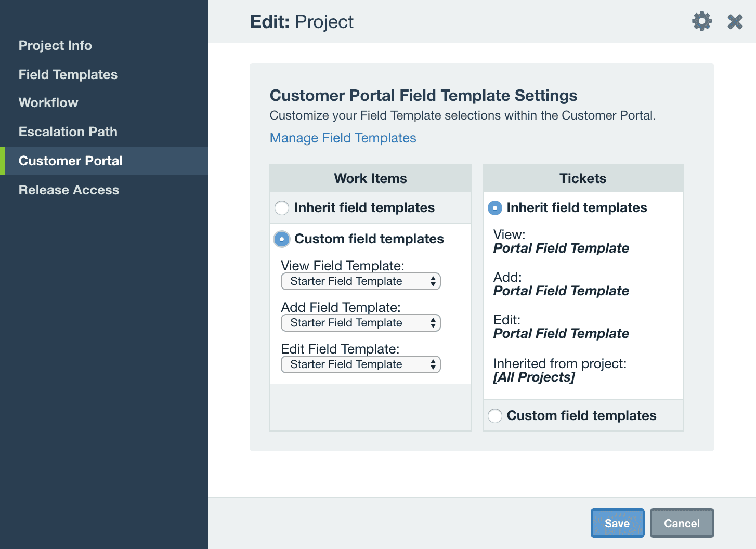
Task: Click Portal Field Template under Add
Action: tap(561, 291)
